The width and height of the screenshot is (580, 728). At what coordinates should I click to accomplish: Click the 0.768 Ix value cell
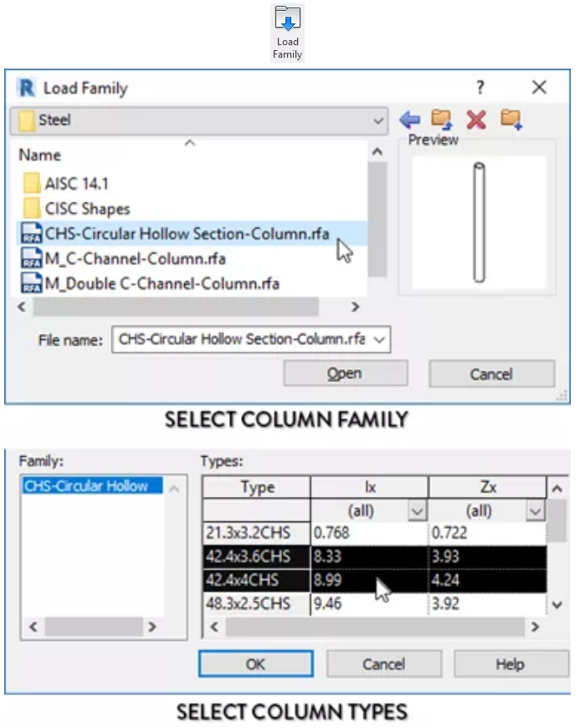coord(369,533)
